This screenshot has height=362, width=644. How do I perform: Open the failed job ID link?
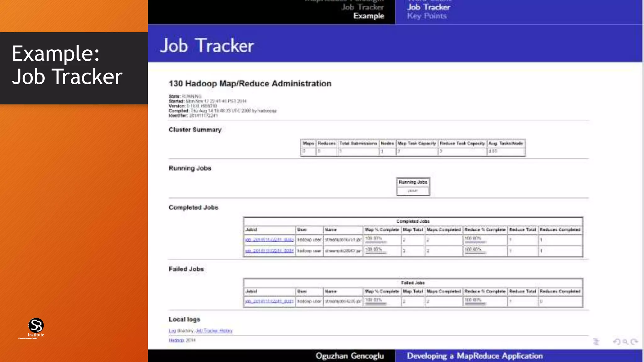click(269, 301)
